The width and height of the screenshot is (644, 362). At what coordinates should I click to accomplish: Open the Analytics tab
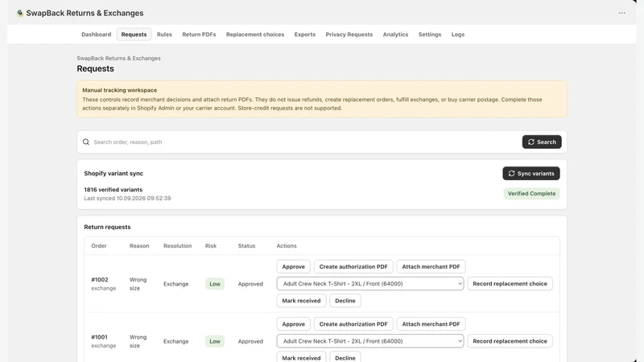(x=395, y=35)
